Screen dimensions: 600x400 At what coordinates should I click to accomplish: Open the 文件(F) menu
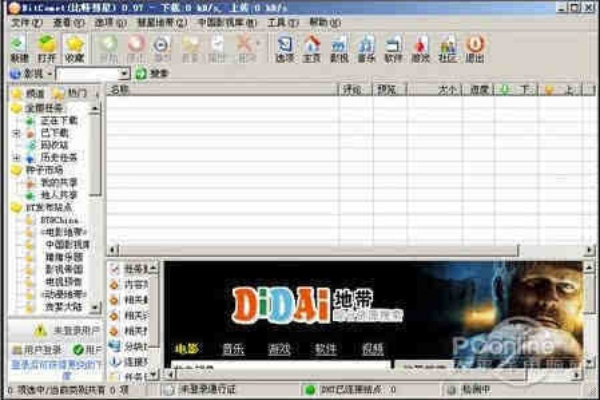tap(26, 23)
